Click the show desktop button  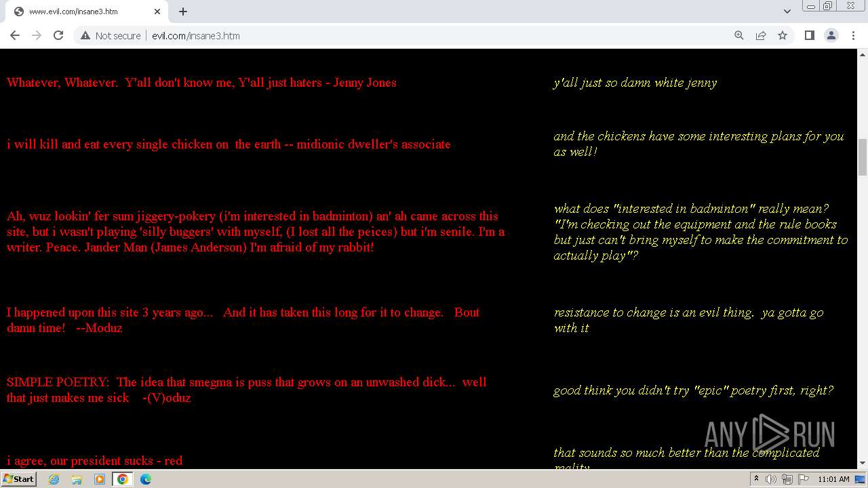[x=861, y=479]
